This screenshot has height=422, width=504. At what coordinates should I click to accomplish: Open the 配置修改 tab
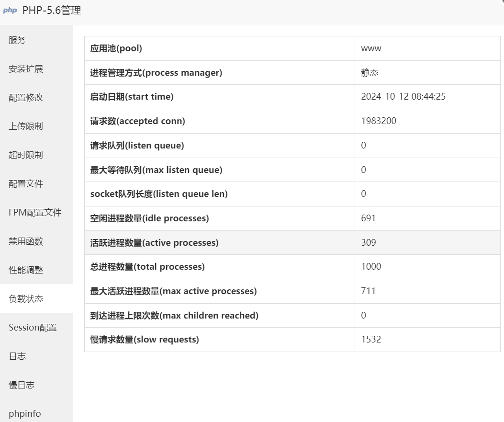click(36, 97)
